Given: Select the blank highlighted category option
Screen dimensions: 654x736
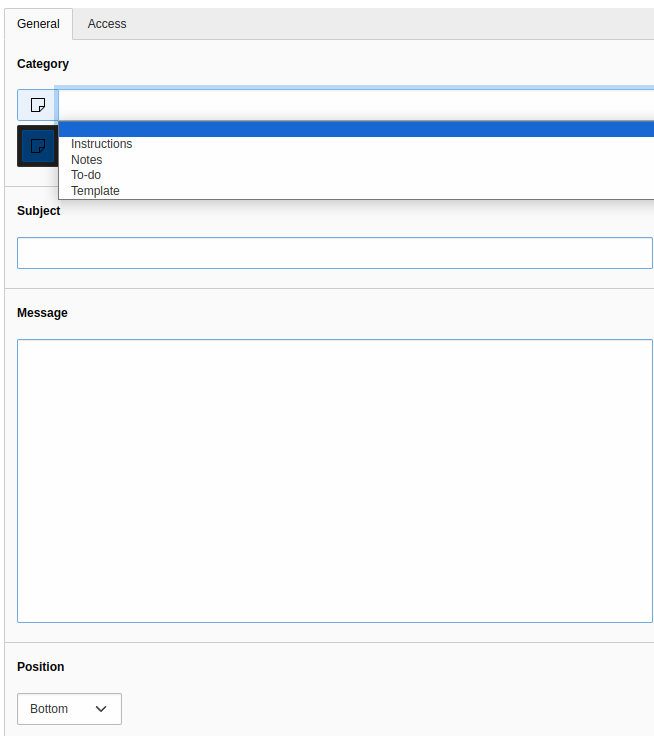Looking at the screenshot, I should click(355, 129).
